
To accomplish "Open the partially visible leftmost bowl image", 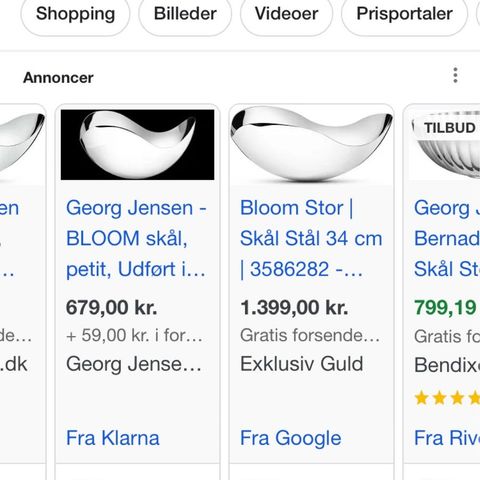I will click(x=22, y=145).
